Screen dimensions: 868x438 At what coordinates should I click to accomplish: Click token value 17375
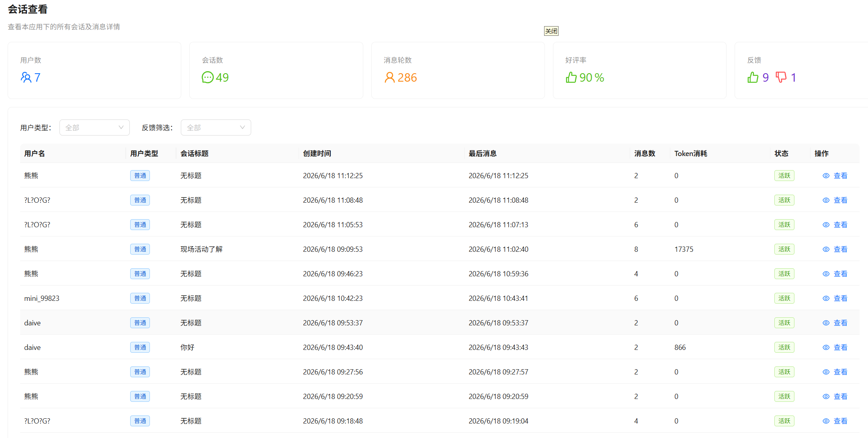coord(684,249)
